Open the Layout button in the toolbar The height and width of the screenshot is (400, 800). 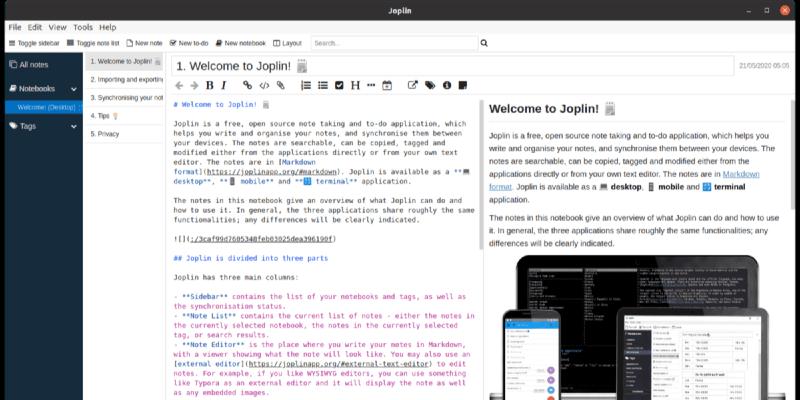286,43
